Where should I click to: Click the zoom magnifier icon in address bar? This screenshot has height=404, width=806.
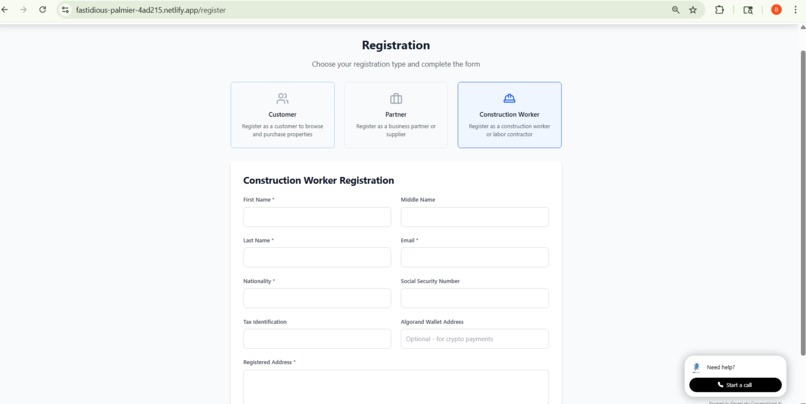(675, 10)
